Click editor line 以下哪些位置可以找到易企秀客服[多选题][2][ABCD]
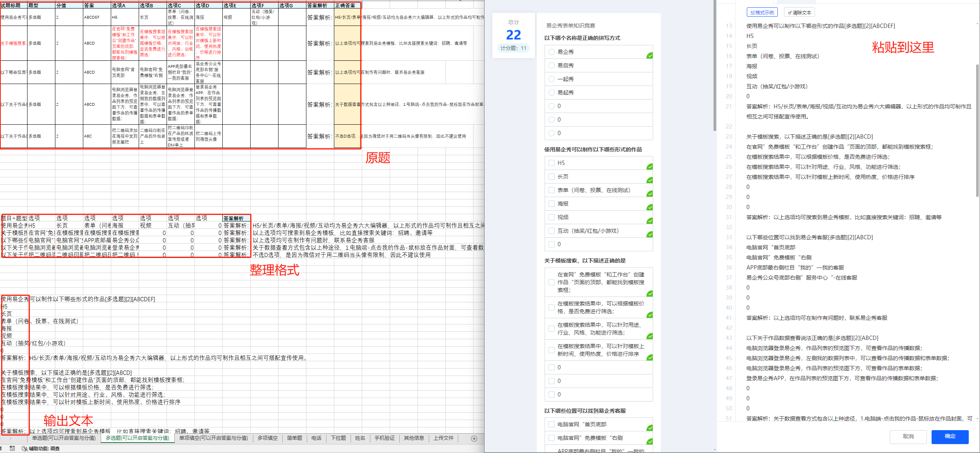The height and width of the screenshot is (453, 980). pyautogui.click(x=810, y=237)
